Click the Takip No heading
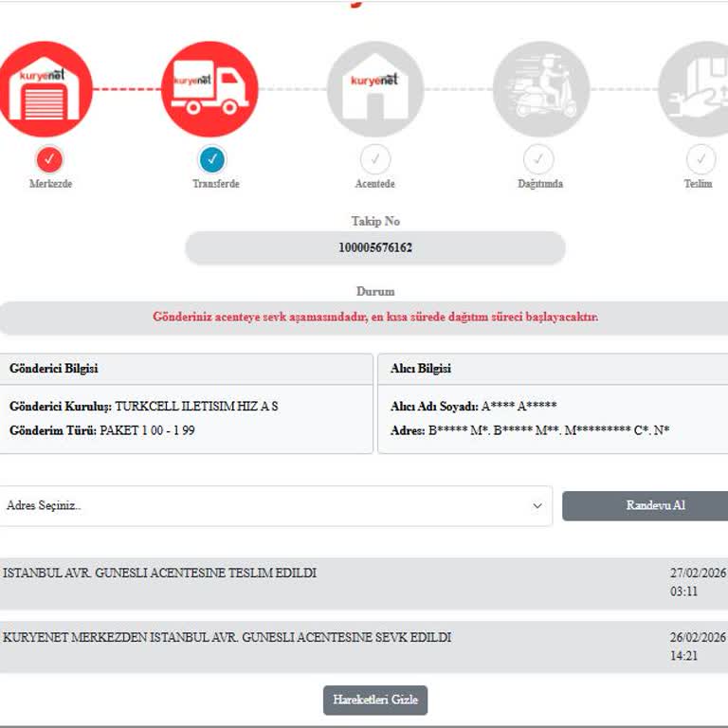Image resolution: width=728 pixels, height=728 pixels. click(375, 221)
